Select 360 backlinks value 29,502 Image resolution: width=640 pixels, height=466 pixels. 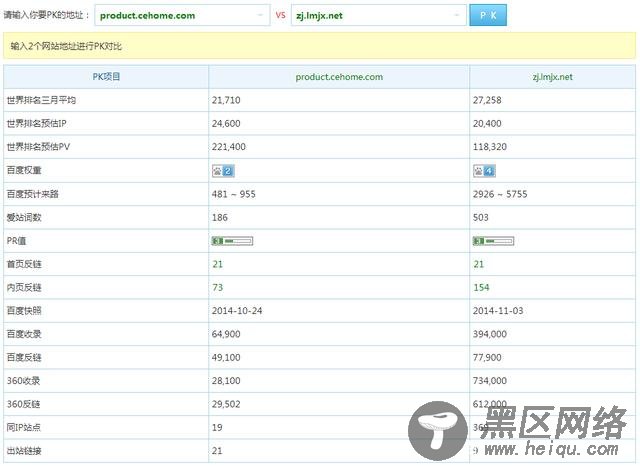226,404
